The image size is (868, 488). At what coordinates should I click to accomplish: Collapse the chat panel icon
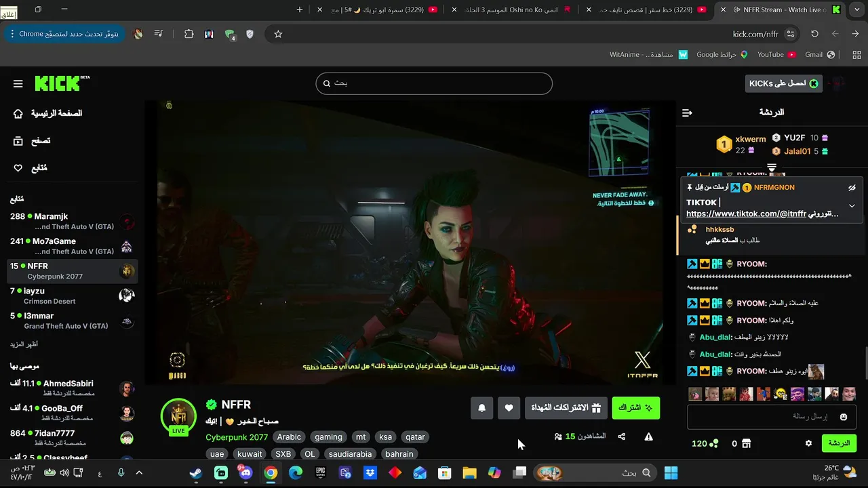[687, 113]
